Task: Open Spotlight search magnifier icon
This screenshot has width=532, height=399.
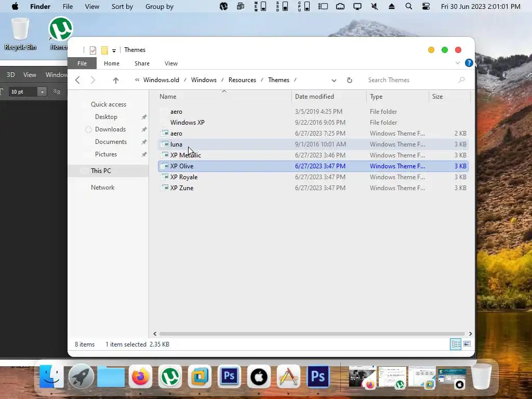Action: (x=409, y=6)
